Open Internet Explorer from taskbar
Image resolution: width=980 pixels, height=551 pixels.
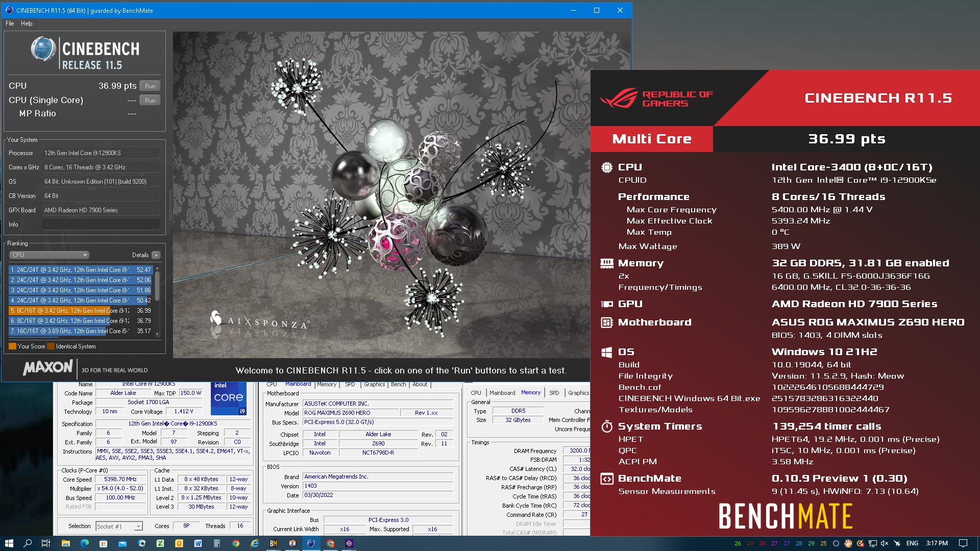pyautogui.click(x=255, y=543)
